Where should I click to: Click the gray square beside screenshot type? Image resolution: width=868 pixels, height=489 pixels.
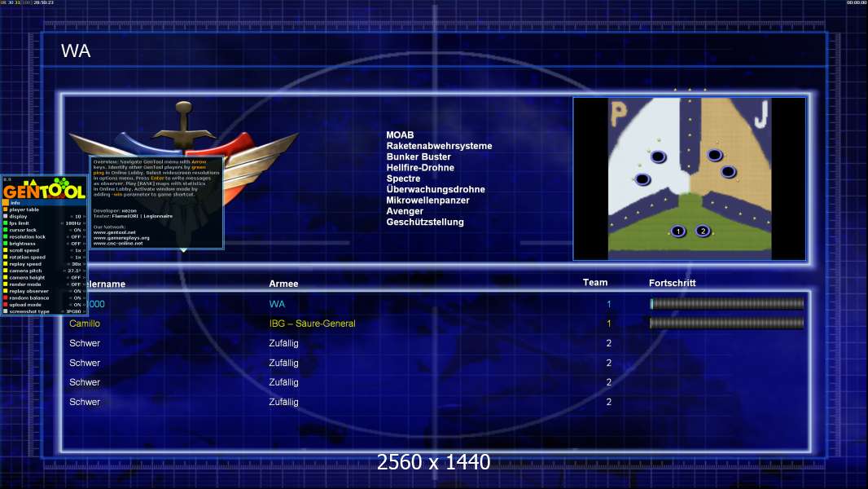click(x=6, y=311)
